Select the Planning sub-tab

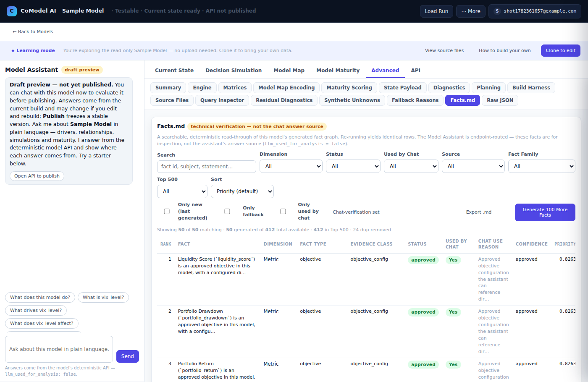coord(489,88)
